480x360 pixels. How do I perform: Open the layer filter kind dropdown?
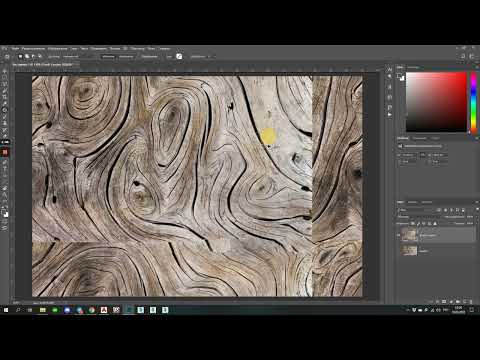[x=416, y=210]
